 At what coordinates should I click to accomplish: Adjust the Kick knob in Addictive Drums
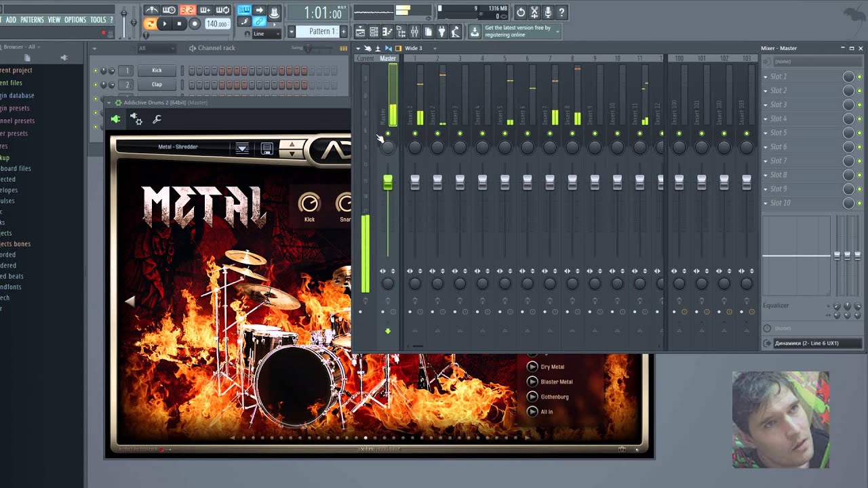click(x=309, y=203)
